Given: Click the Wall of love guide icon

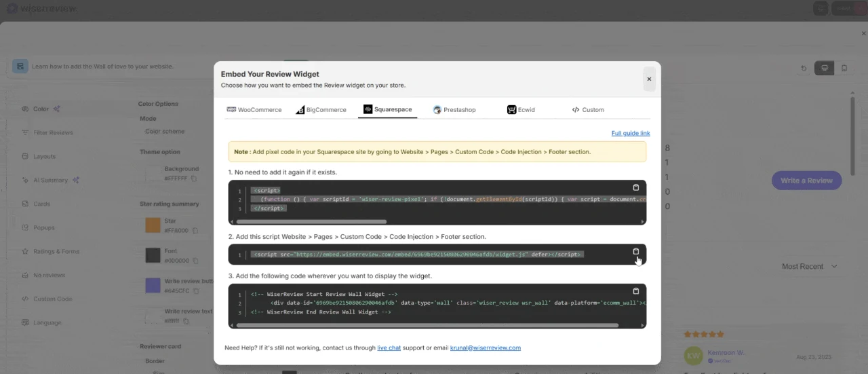Looking at the screenshot, I should tap(20, 66).
